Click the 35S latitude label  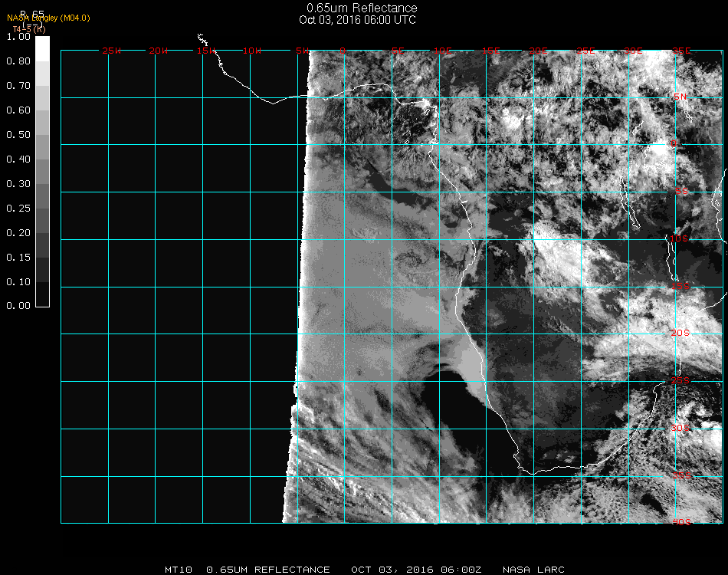click(681, 475)
